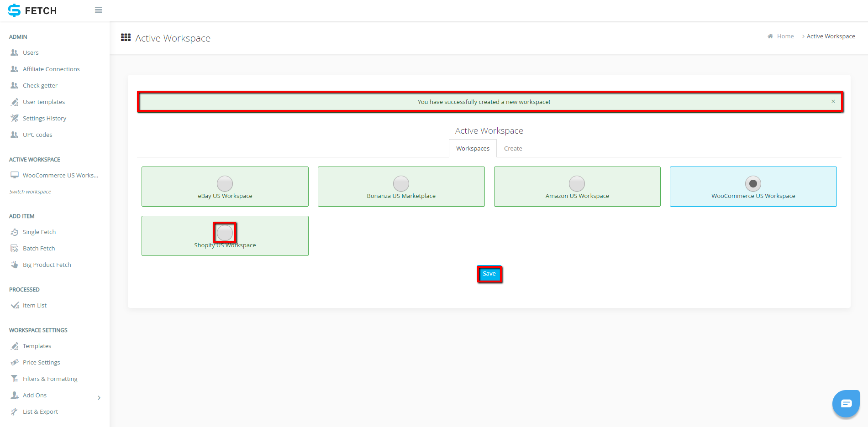Screen dimensions: 868x427
Task: Go to Home via breadcrumb link
Action: 785,36
